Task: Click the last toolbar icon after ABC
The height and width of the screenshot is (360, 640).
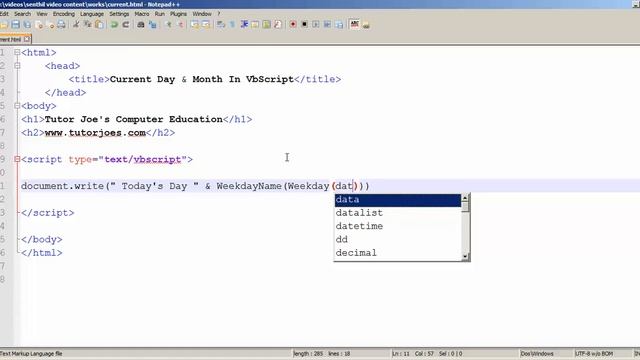Action: point(366,25)
